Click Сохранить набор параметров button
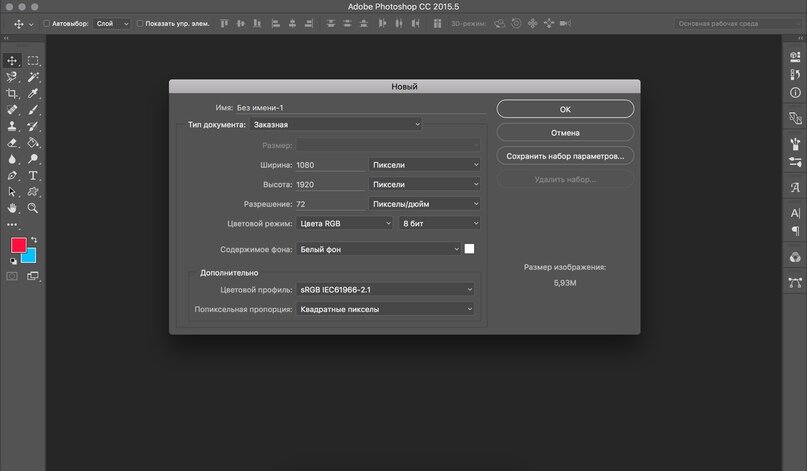 tap(565, 156)
